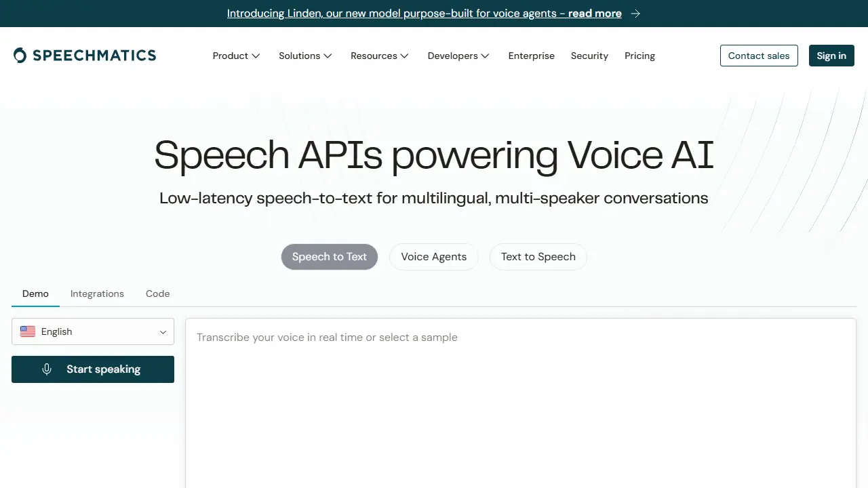Click the transcription output text area

tap(521, 403)
